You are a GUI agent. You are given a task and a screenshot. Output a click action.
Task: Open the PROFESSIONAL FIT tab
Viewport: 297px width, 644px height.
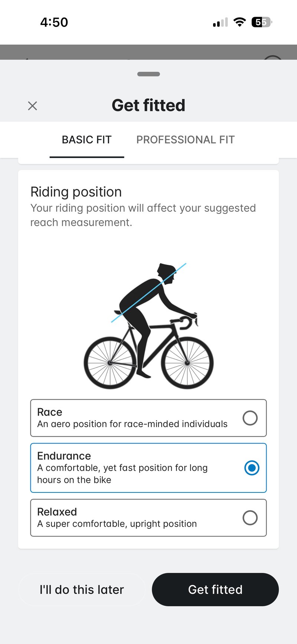(185, 140)
